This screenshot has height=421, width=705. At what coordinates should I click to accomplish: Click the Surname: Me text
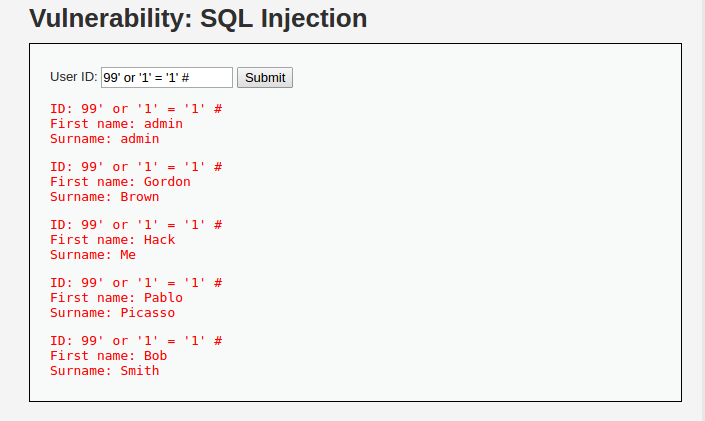click(x=93, y=255)
